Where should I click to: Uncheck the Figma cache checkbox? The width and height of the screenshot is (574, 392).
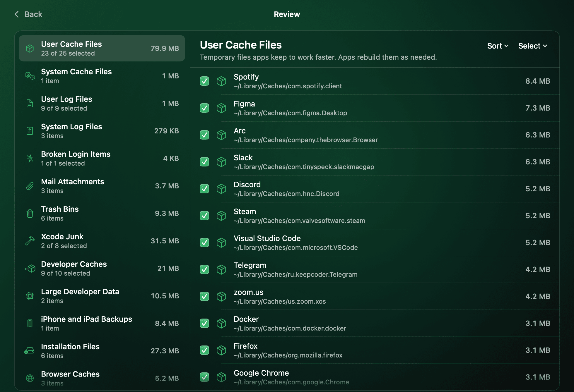click(204, 108)
